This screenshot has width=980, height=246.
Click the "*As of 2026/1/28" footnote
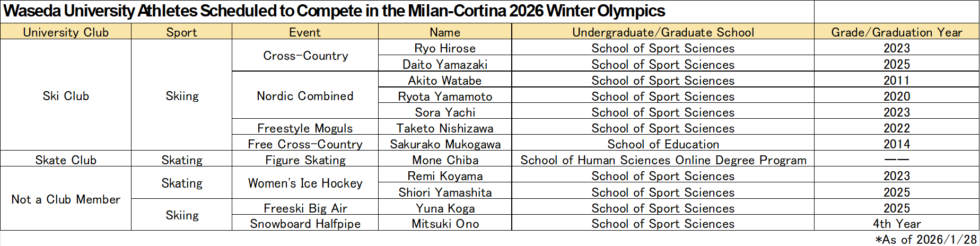click(925, 240)
